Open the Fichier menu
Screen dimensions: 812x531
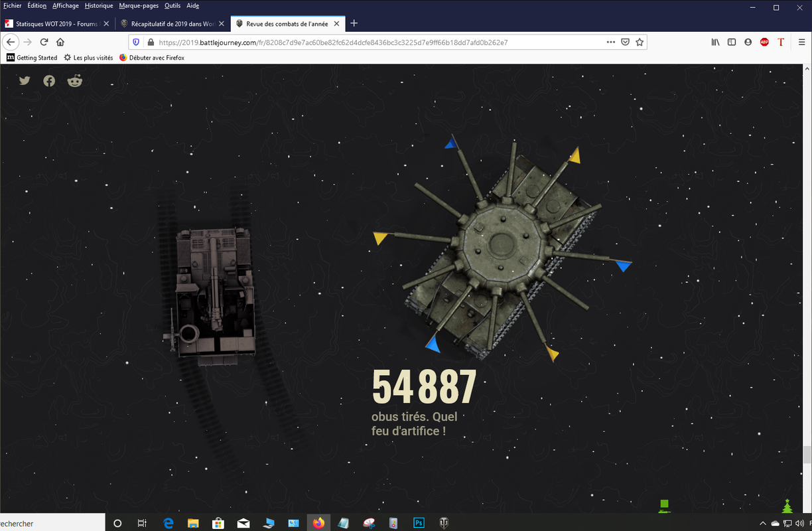tap(13, 5)
